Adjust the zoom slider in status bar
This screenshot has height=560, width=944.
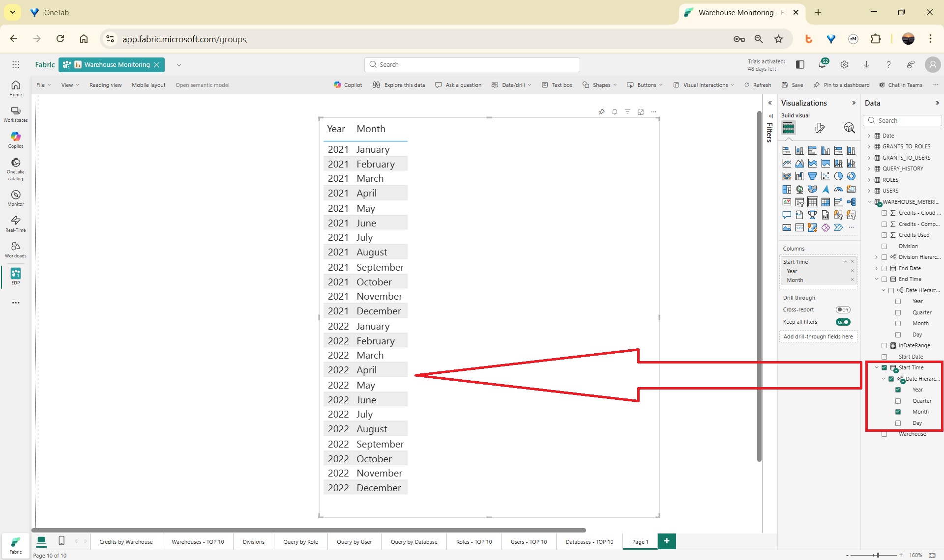tap(878, 555)
